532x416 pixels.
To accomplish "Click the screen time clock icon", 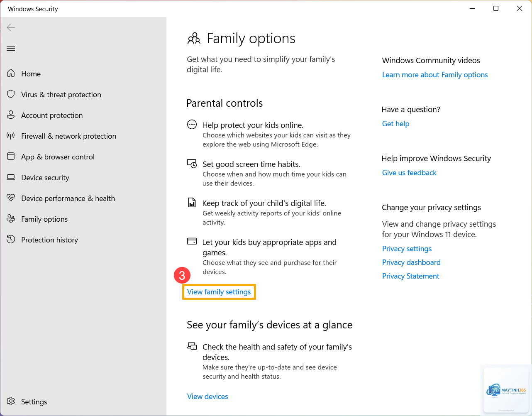I will pyautogui.click(x=192, y=164).
